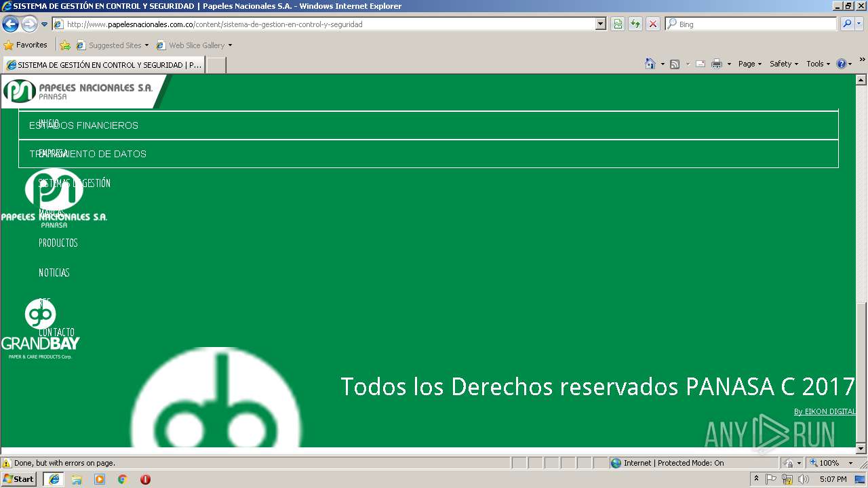The width and height of the screenshot is (868, 488).
Task: Go forward with the browser Forward arrow
Action: [29, 24]
